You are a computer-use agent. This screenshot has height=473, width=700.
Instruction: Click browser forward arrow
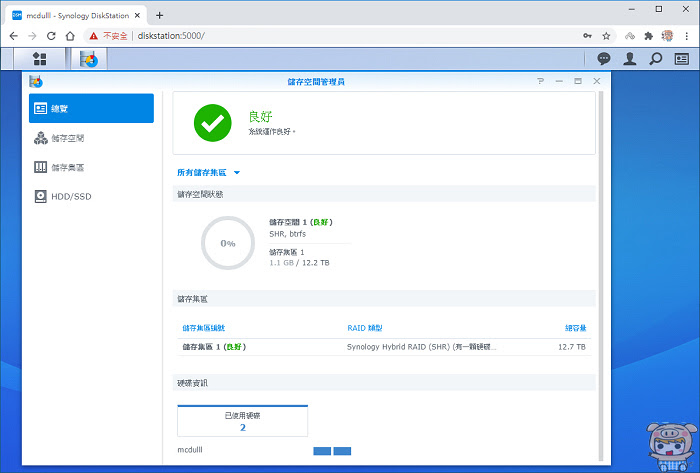tap(32, 36)
